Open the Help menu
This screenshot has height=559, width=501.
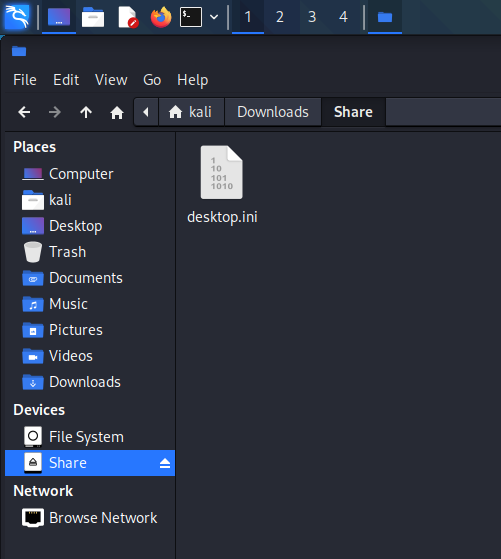click(x=193, y=80)
